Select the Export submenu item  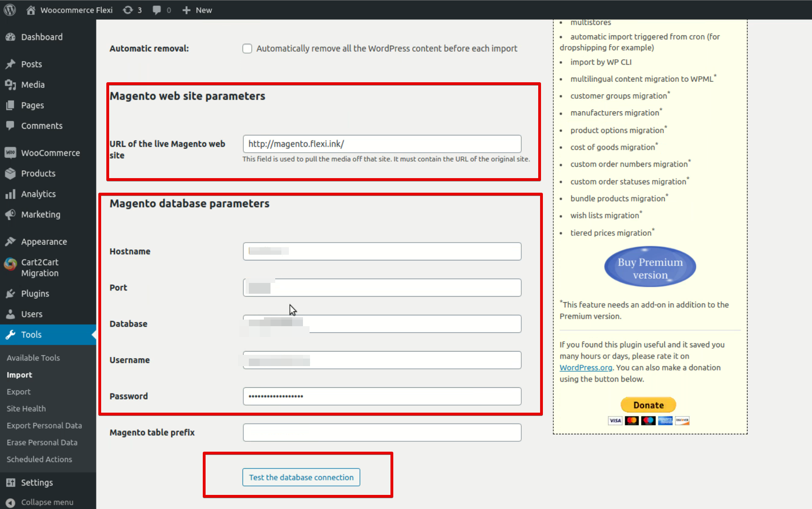point(18,392)
